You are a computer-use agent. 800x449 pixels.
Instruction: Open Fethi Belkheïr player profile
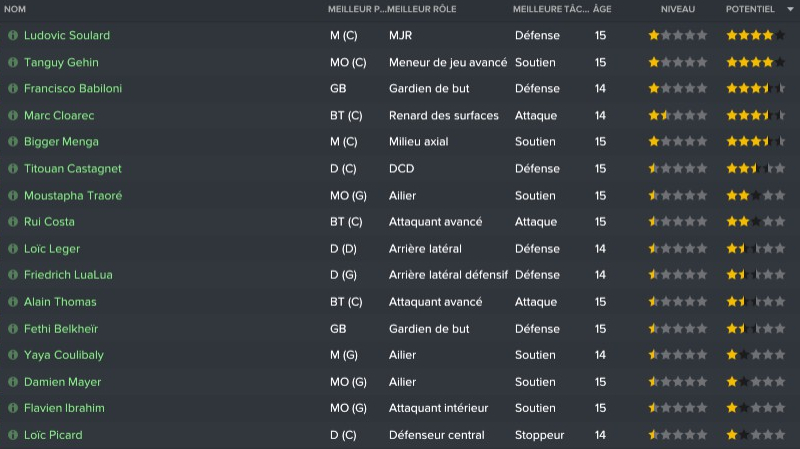[60, 328]
